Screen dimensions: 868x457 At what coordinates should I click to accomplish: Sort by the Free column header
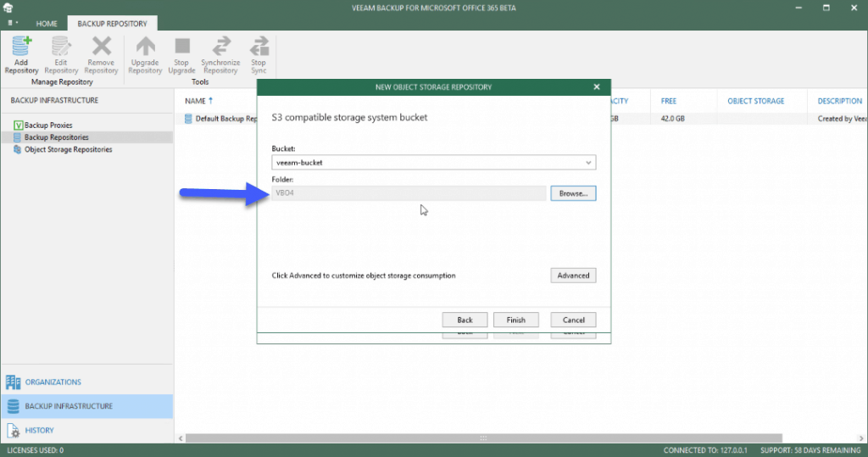[668, 101]
